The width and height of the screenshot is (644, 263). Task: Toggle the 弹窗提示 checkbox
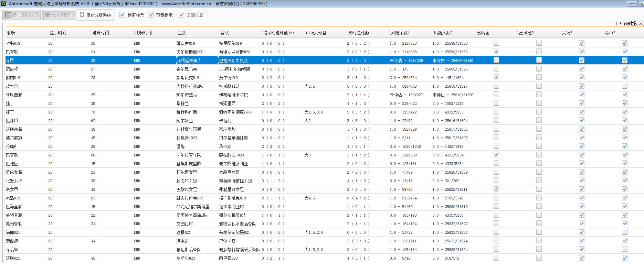(122, 15)
